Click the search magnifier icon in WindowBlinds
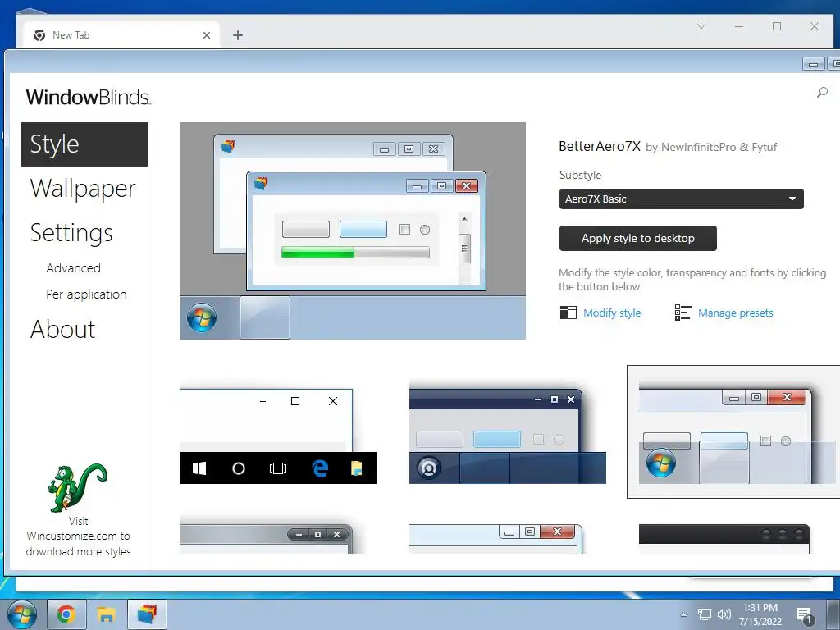840x630 pixels. point(822,93)
